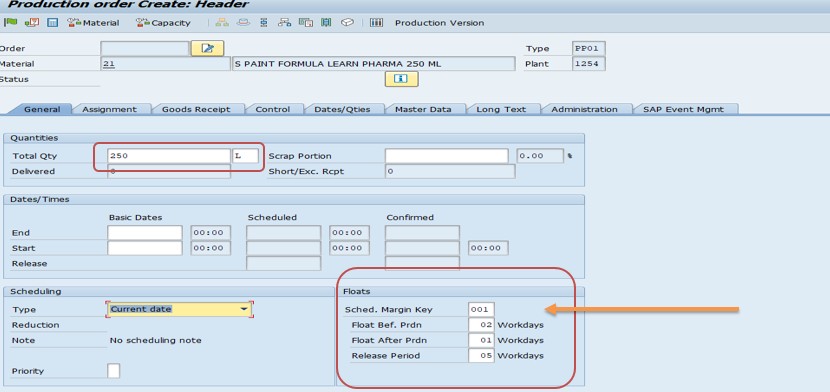Screen dimensions: 830x392
Task: Click the blue operations overview icon
Action: [264, 23]
